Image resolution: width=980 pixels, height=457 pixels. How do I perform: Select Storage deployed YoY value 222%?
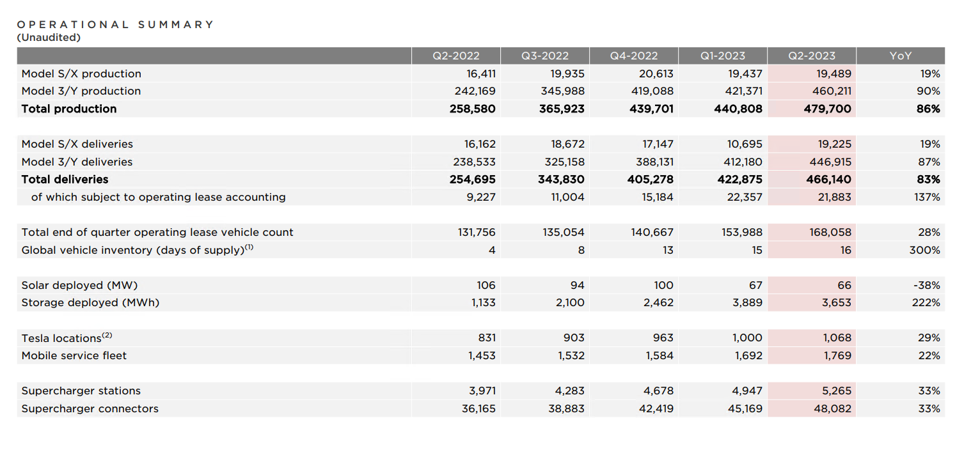pyautogui.click(x=926, y=303)
